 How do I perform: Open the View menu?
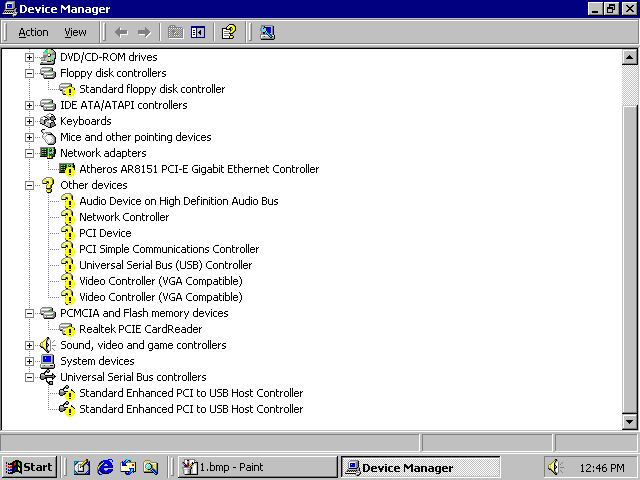(75, 32)
